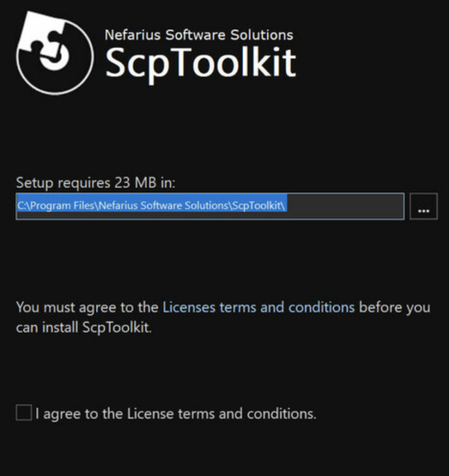
Task: Click "ScpToolkit\" at the end of the path
Action: 263,206
